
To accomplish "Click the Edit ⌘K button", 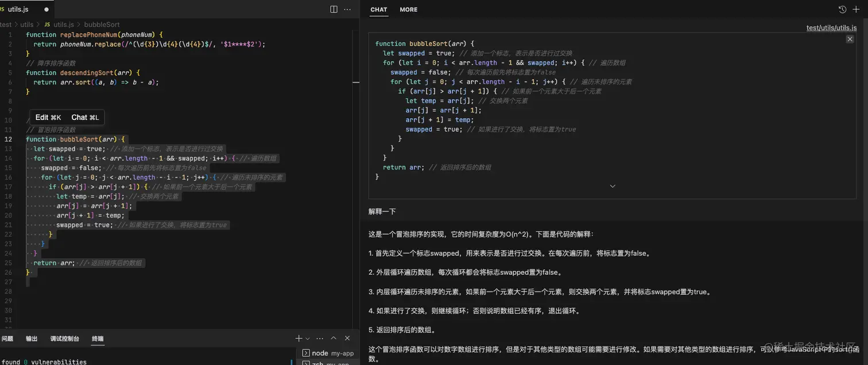I will coord(48,118).
